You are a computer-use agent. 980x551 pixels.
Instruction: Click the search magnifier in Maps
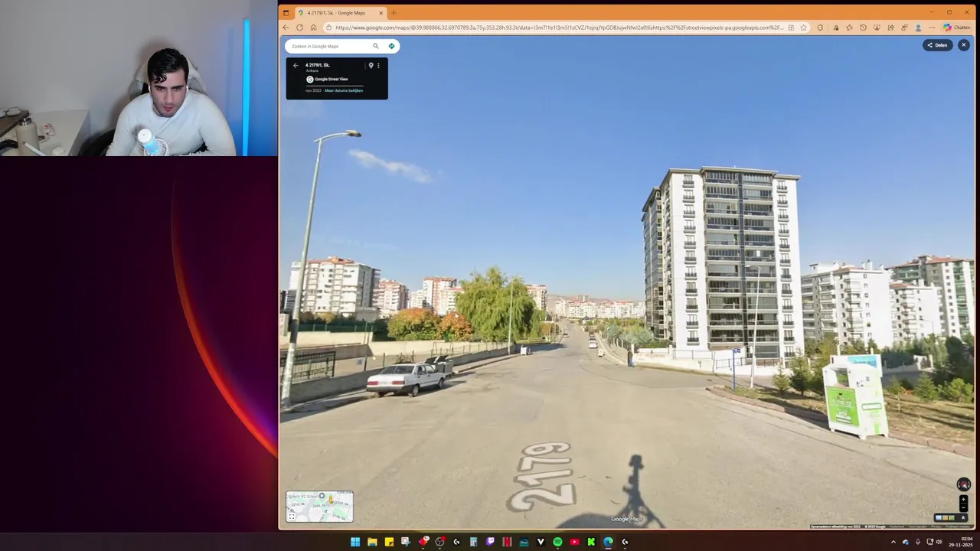coord(376,46)
